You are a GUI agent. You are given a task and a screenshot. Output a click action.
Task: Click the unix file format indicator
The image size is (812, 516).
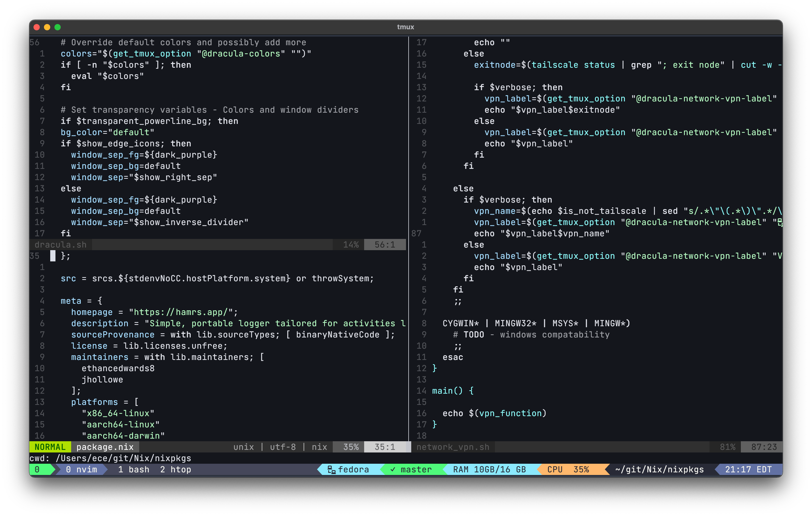click(244, 447)
